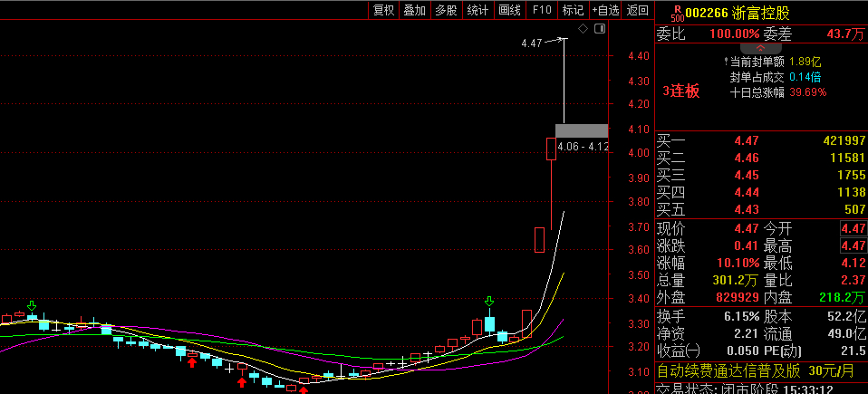Switch to 多股 multi-stock view
The height and width of the screenshot is (394, 868).
[446, 10]
